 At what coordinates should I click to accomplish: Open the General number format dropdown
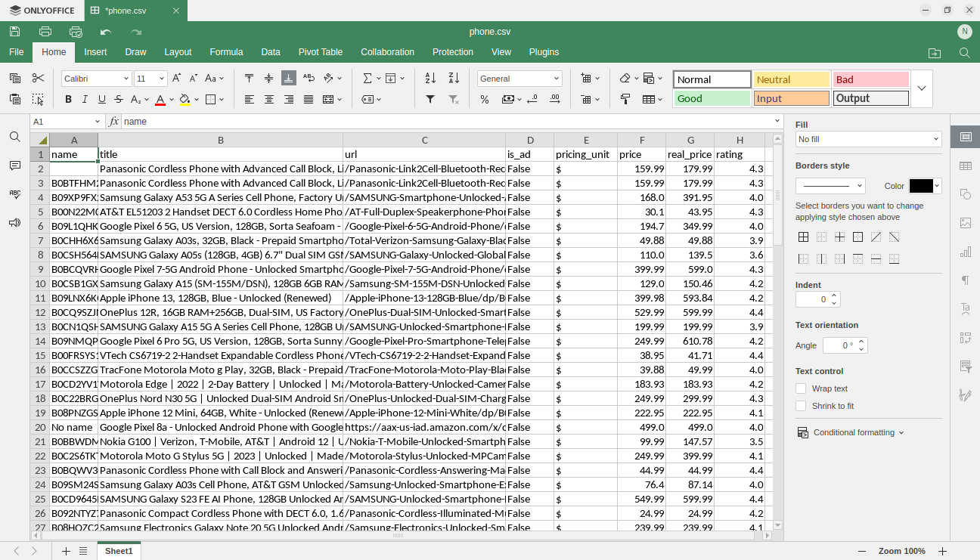[x=557, y=79]
